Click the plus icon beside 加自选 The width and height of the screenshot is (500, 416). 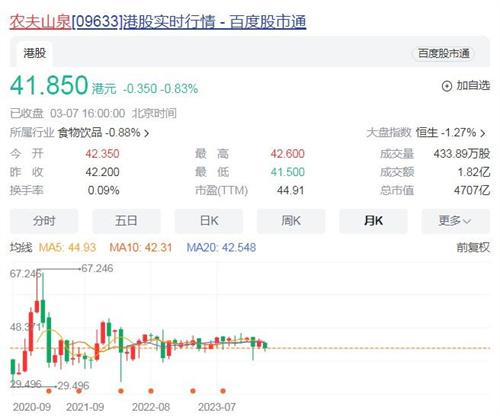447,86
